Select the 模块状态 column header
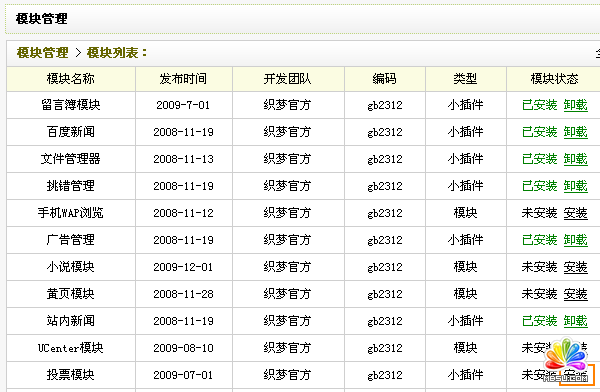Screen dimensions: 600x392 (x=554, y=79)
